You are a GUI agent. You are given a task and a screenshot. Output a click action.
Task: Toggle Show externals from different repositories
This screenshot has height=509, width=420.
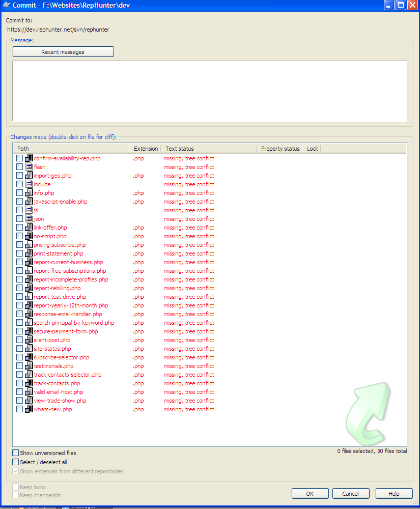[16, 471]
